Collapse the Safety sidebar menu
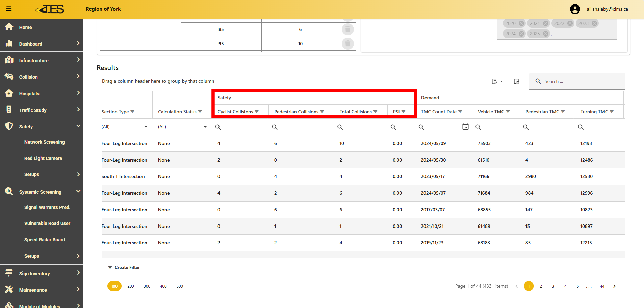 (x=78, y=126)
